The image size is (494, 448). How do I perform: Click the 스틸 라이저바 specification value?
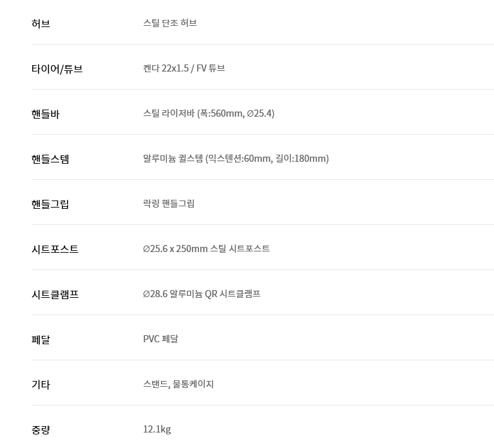click(x=209, y=113)
